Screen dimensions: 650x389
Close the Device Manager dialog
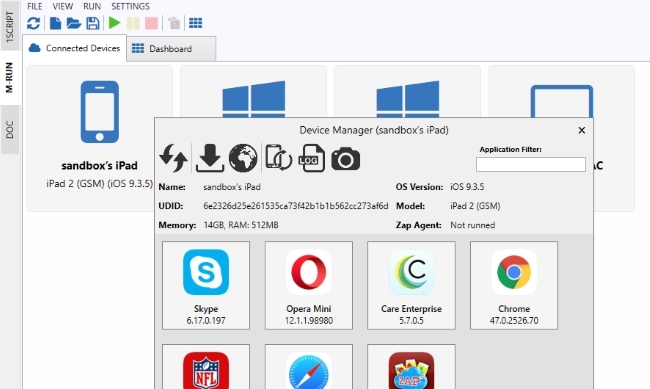tap(582, 130)
